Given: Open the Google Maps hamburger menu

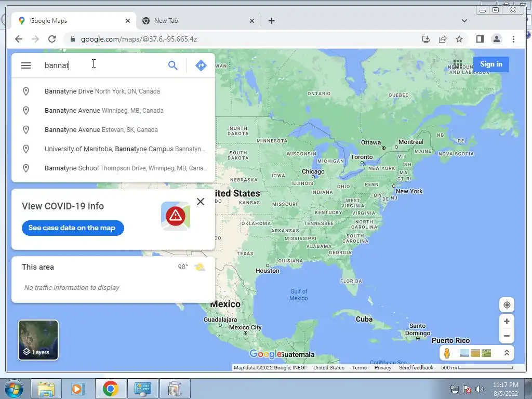Looking at the screenshot, I should tap(26, 65).
